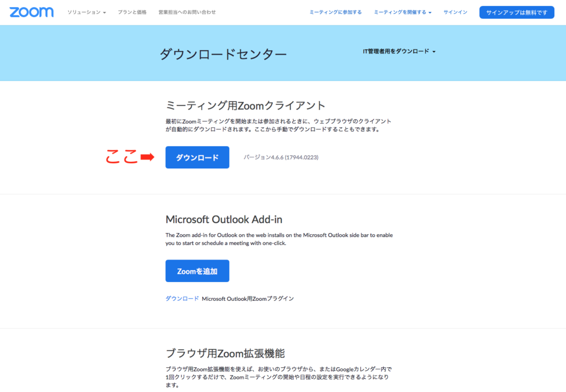Click ミーティングに参加する link
Screen dimensions: 566x392
(x=336, y=12)
